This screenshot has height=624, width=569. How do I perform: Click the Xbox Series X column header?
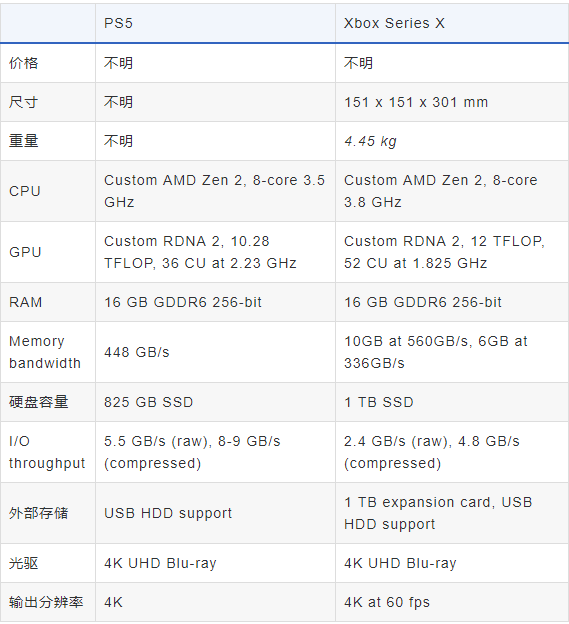pyautogui.click(x=452, y=23)
